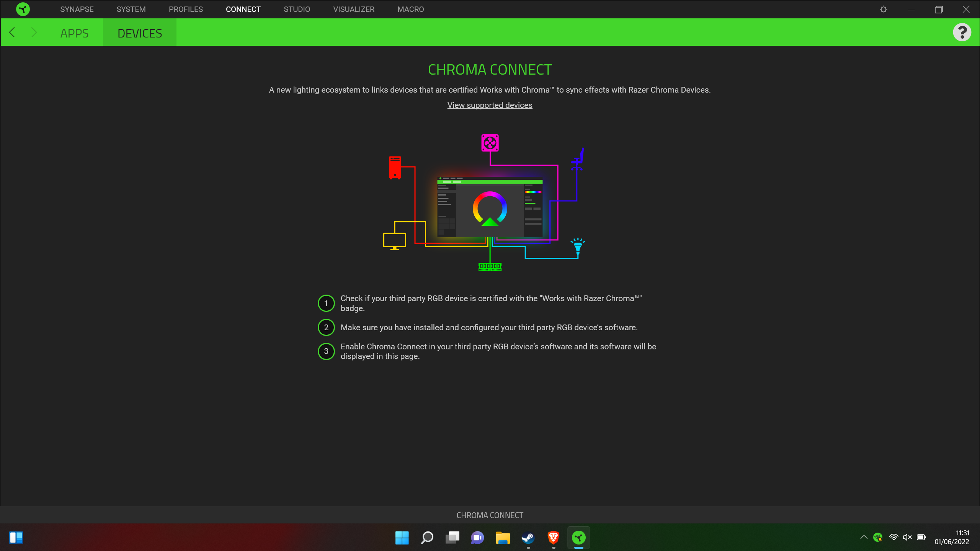This screenshot has width=980, height=551.
Task: Expand hidden system tray icons
Action: 864,537
